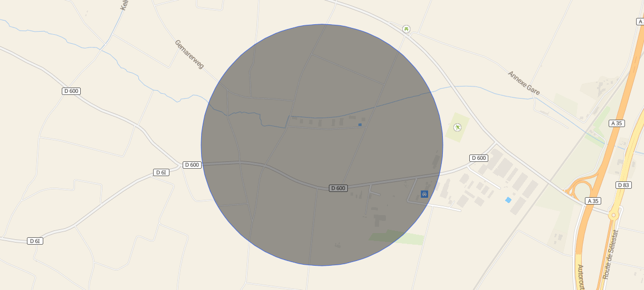Select the light-blue diamond pool marker
The height and width of the screenshot is (290, 644).
[x=508, y=200]
